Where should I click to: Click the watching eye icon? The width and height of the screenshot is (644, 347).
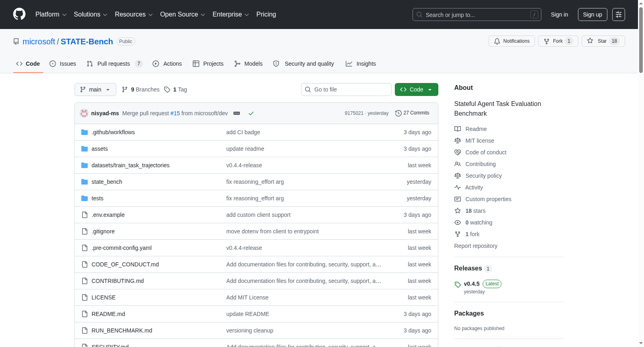tap(458, 222)
